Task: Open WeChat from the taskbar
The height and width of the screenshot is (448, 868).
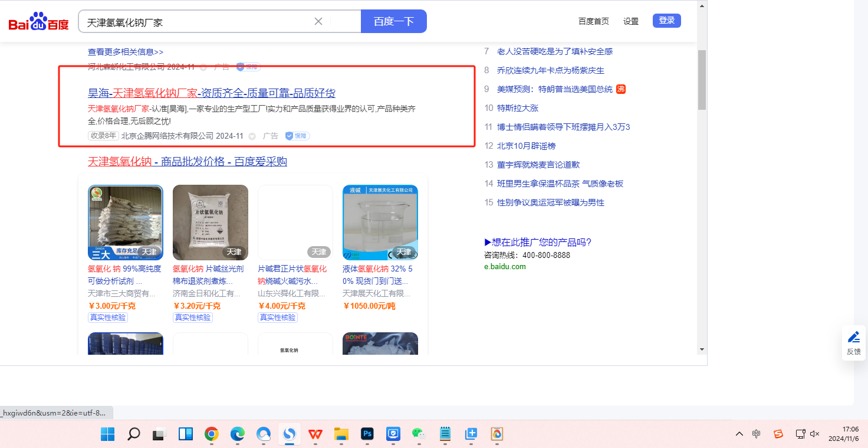Action: click(x=418, y=434)
